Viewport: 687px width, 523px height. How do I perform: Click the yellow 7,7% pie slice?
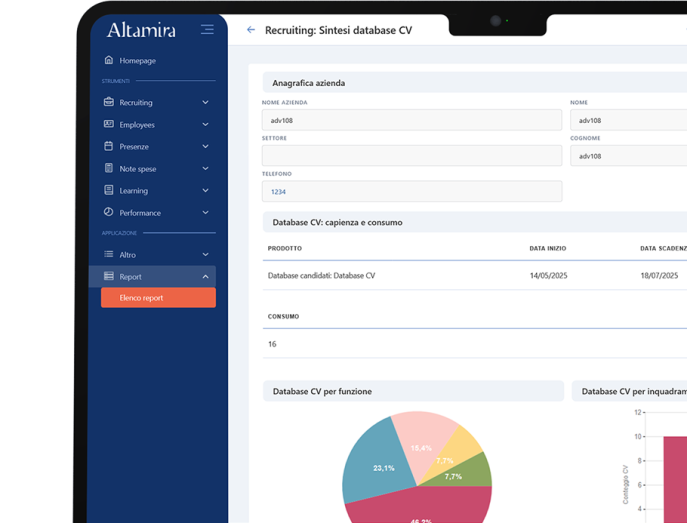coord(460,447)
